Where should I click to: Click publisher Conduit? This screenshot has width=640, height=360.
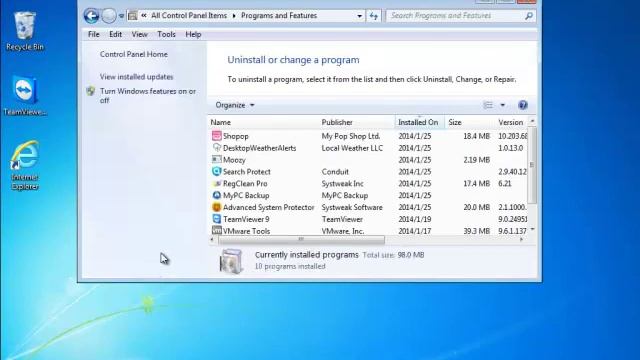coord(335,172)
